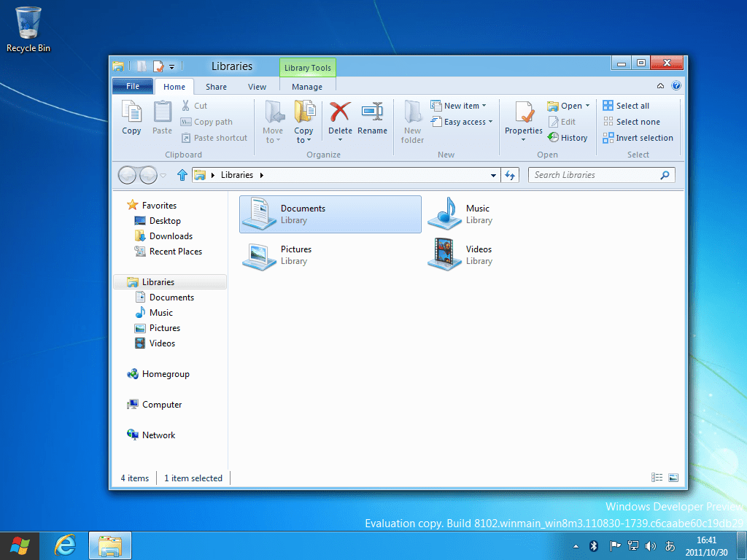747x560 pixels.
Task: Open the Recycle Bin desktop icon
Action: (28, 28)
